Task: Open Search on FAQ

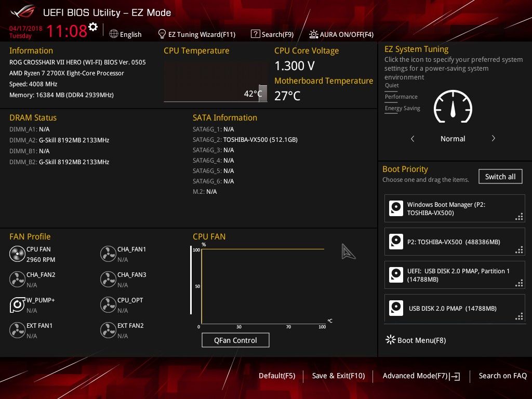Action: 503,376
